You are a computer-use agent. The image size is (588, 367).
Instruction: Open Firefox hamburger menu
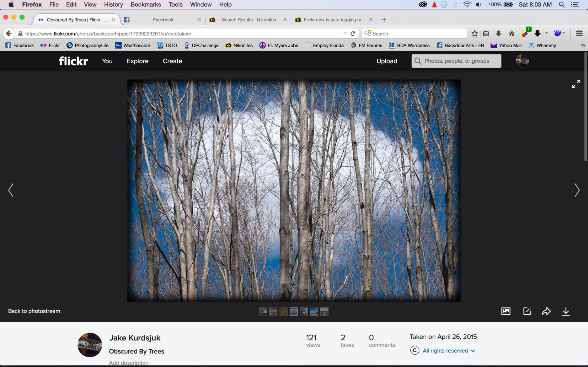[579, 34]
